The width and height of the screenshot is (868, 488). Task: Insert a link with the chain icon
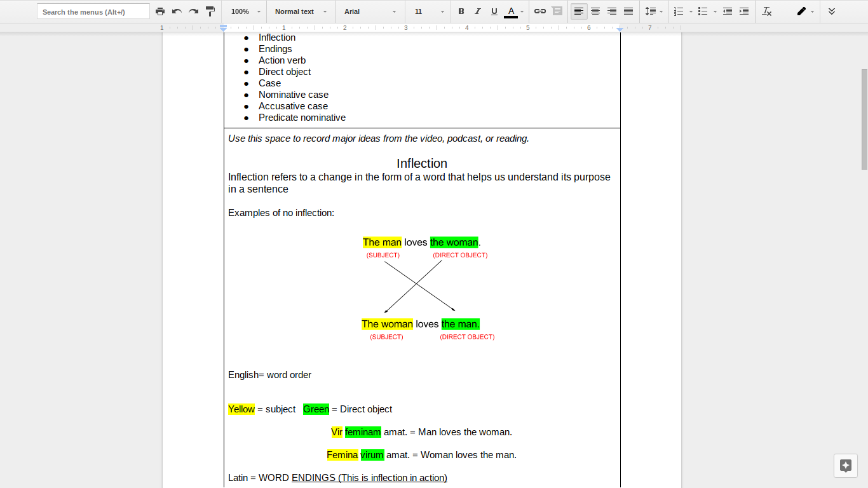tap(540, 11)
